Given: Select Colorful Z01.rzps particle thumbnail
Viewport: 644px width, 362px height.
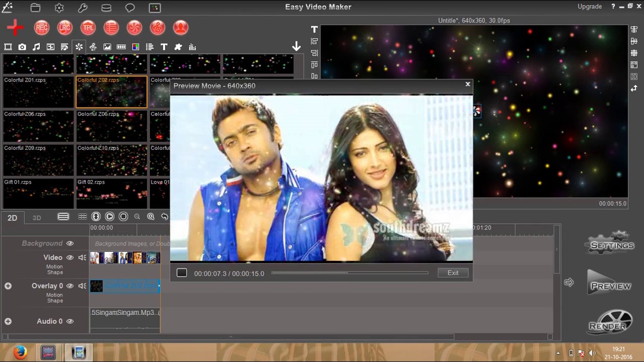Looking at the screenshot, I should click(38, 92).
